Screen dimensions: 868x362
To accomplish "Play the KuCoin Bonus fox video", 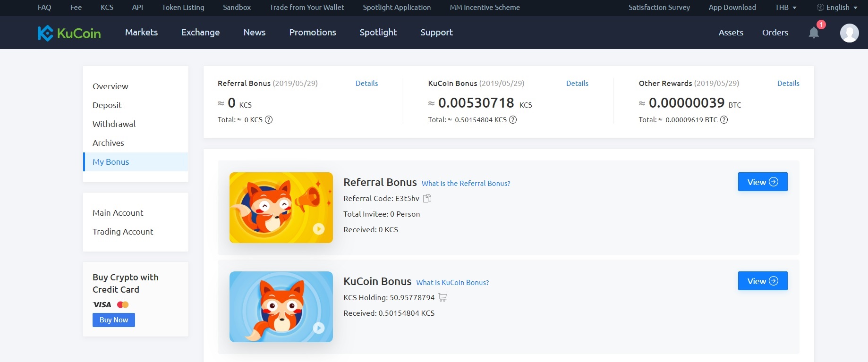I will coord(319,328).
